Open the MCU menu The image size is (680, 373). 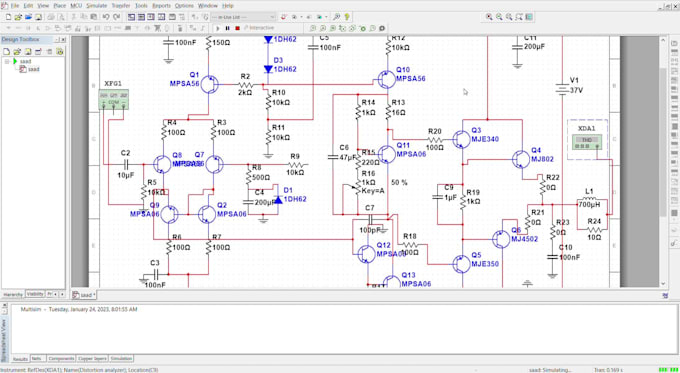pyautogui.click(x=76, y=6)
